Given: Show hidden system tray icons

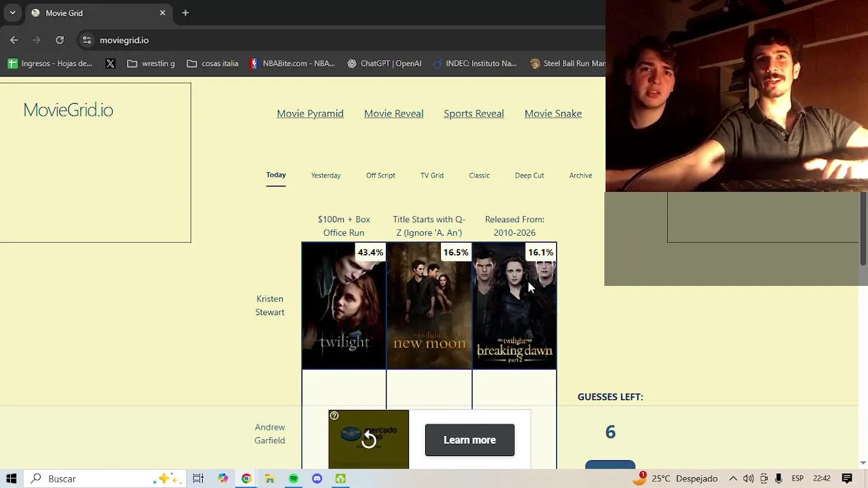Looking at the screenshot, I should [x=733, y=479].
